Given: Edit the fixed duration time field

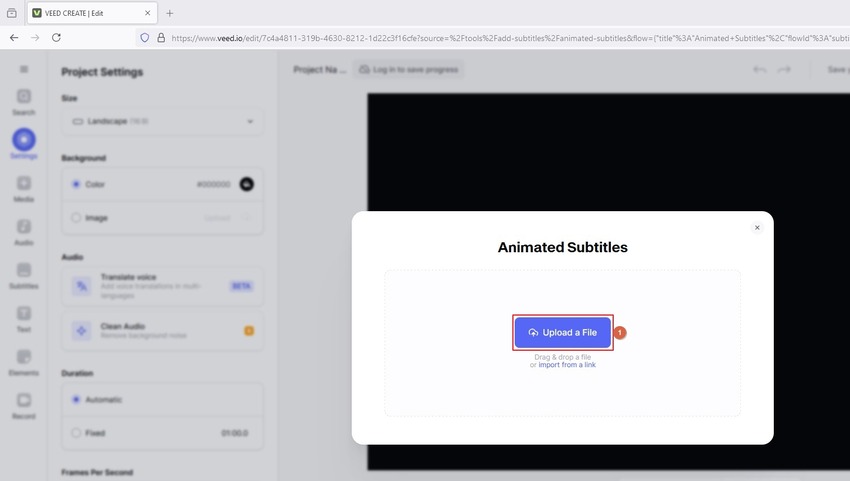Looking at the screenshot, I should [x=235, y=433].
